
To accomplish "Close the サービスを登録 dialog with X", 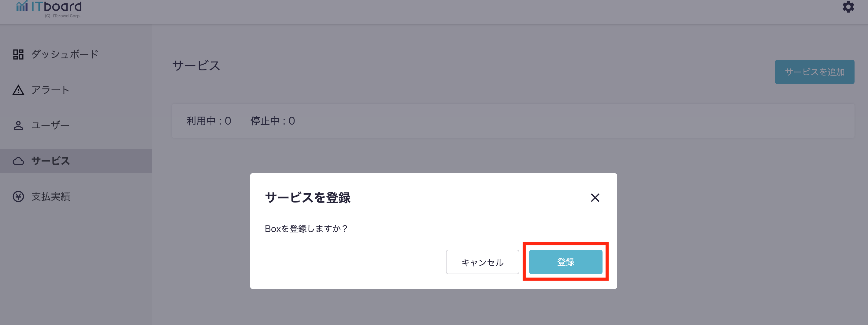I will (595, 198).
